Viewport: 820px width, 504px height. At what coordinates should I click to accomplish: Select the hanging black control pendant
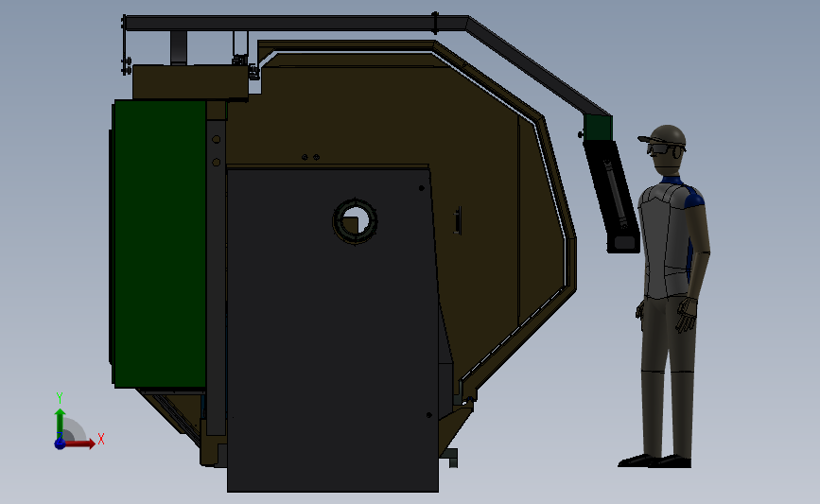point(612,197)
